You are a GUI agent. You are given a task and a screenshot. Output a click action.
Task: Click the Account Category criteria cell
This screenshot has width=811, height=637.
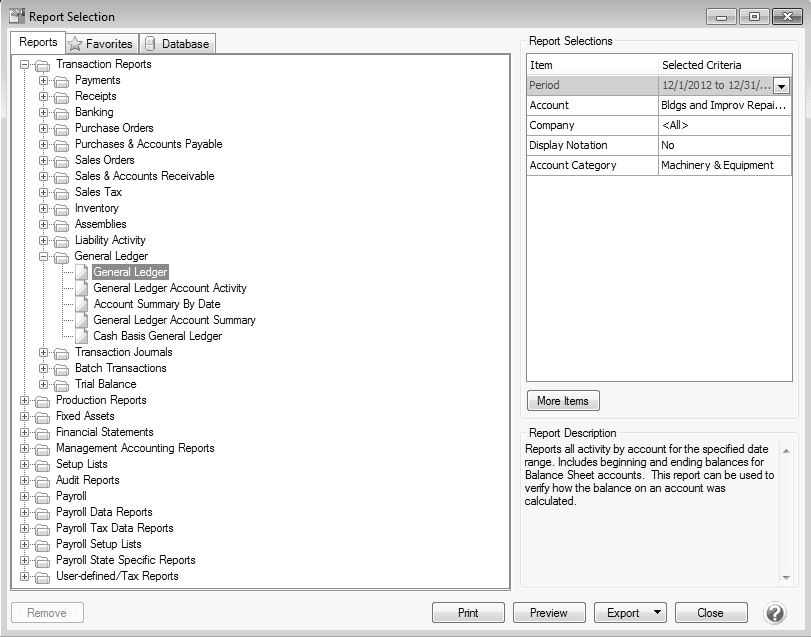[724, 165]
